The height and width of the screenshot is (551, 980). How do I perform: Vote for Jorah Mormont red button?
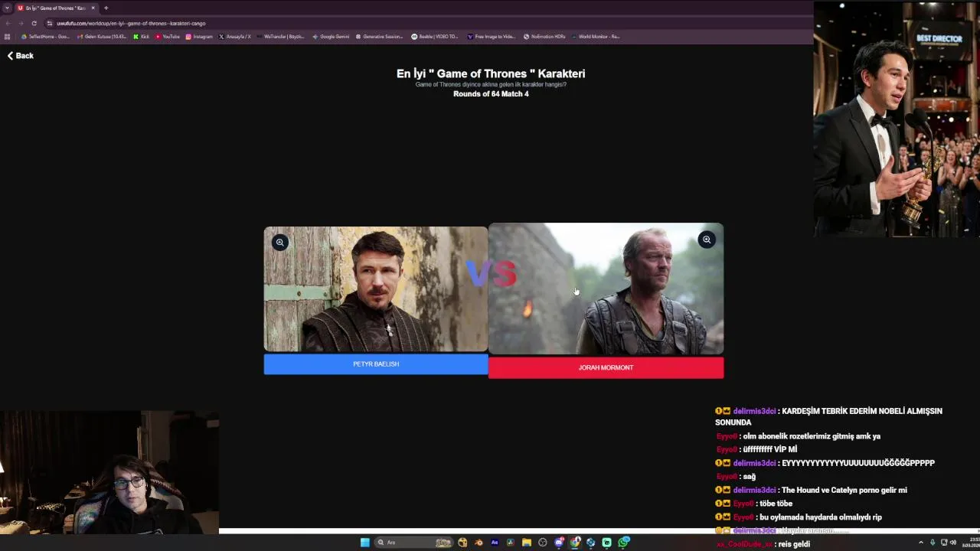[x=606, y=367]
